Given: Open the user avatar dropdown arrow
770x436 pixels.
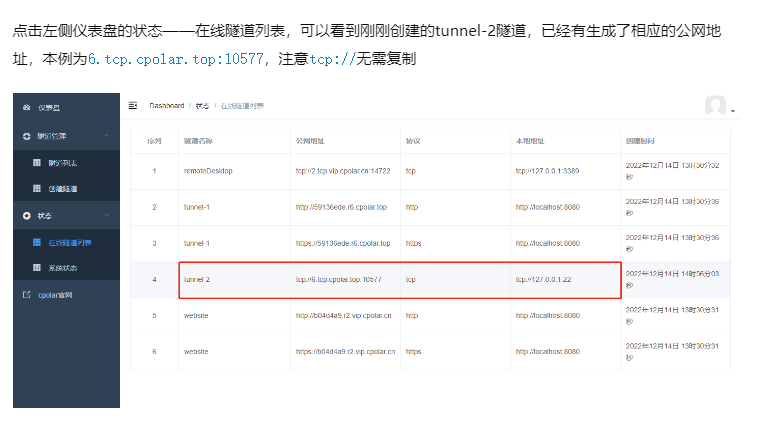Looking at the screenshot, I should [733, 110].
